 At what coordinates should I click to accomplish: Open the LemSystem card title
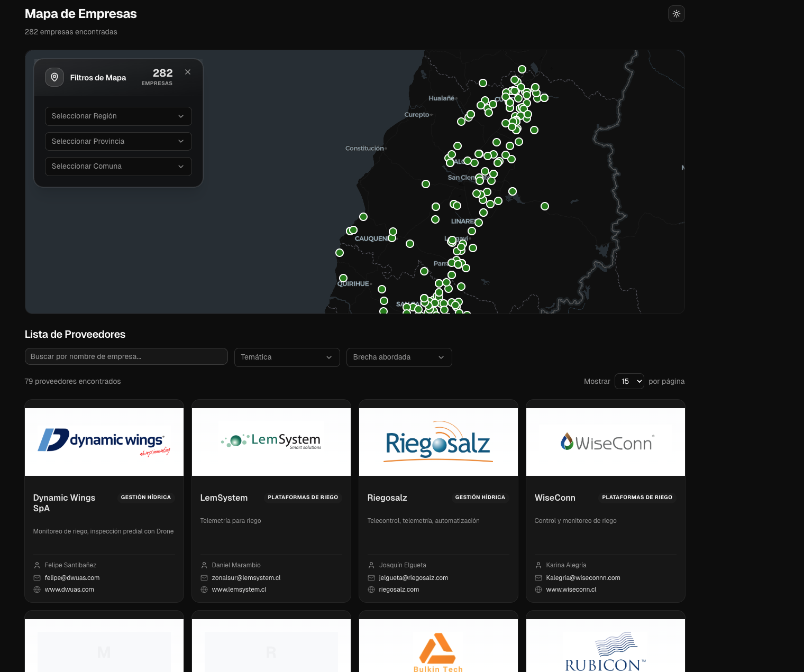(224, 498)
